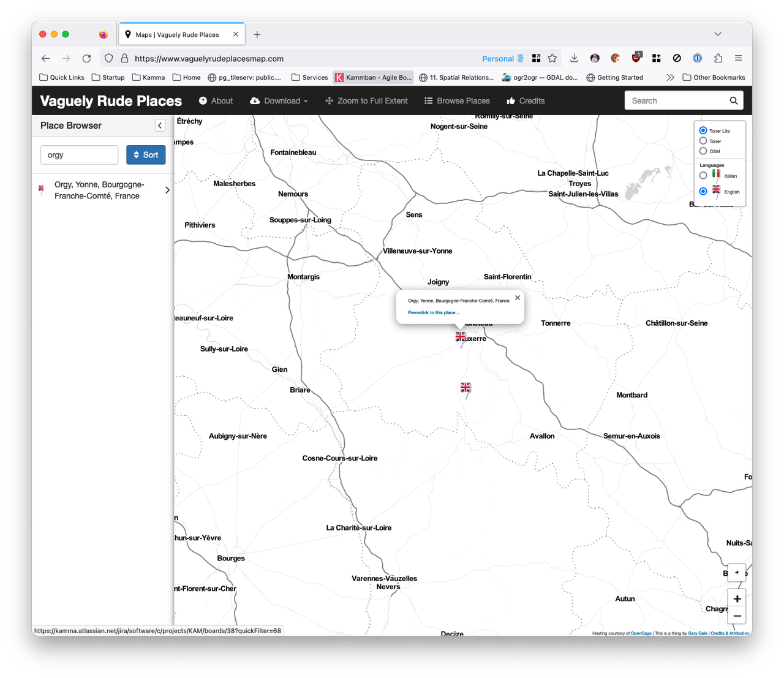Open the Services bookmark folder

[x=309, y=77]
